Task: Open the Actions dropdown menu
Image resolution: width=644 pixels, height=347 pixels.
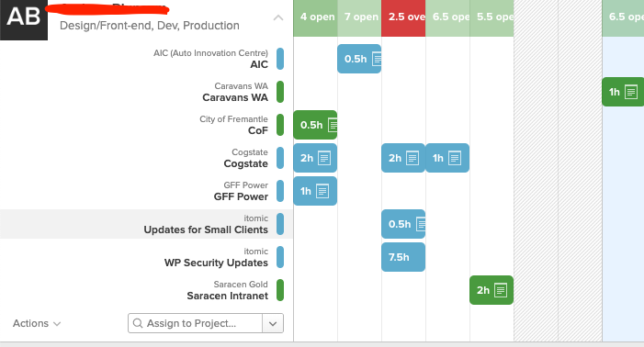Action: pos(37,323)
